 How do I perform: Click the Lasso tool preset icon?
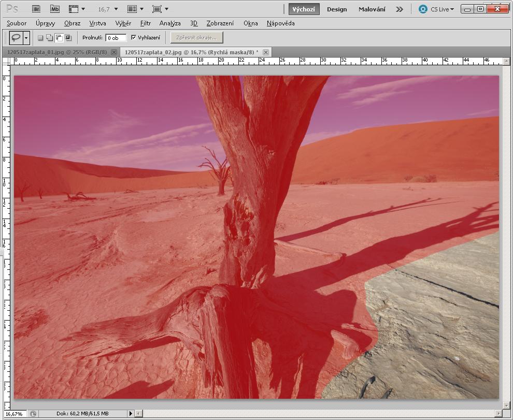click(16, 37)
